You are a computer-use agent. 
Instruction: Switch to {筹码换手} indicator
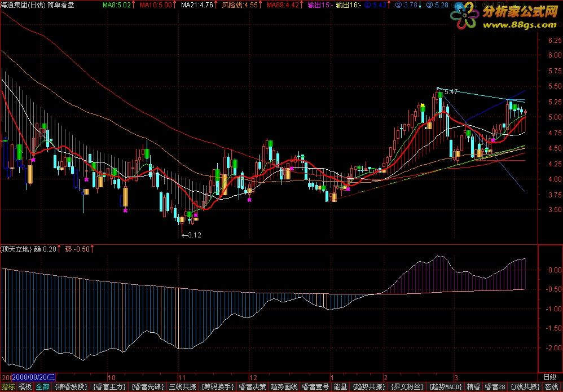tap(217, 387)
